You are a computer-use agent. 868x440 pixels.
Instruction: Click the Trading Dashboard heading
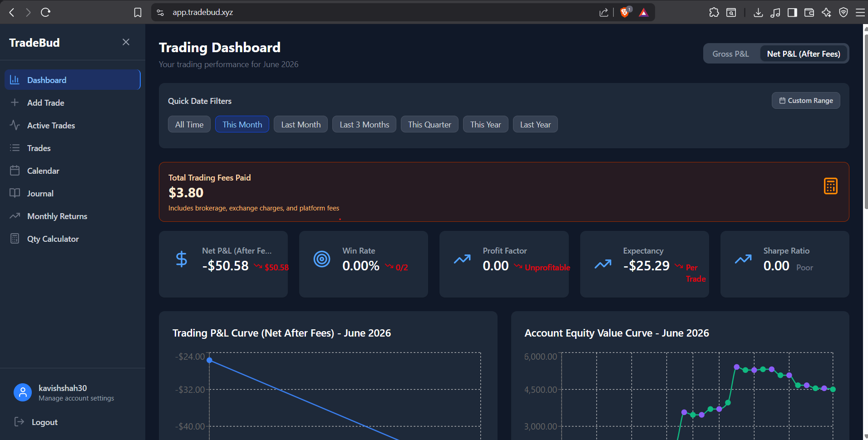coord(220,48)
